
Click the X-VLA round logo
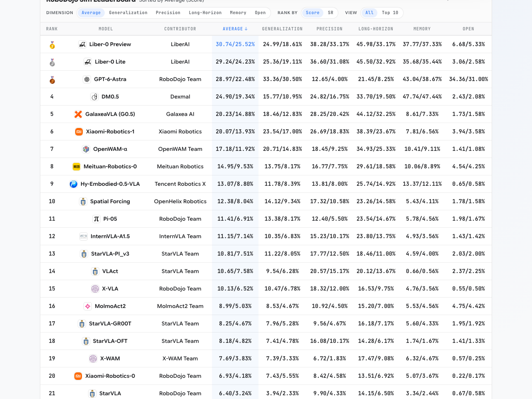click(95, 289)
